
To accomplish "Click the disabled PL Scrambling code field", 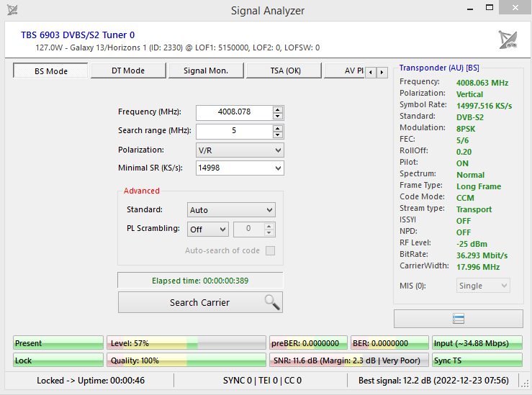I will (x=254, y=230).
